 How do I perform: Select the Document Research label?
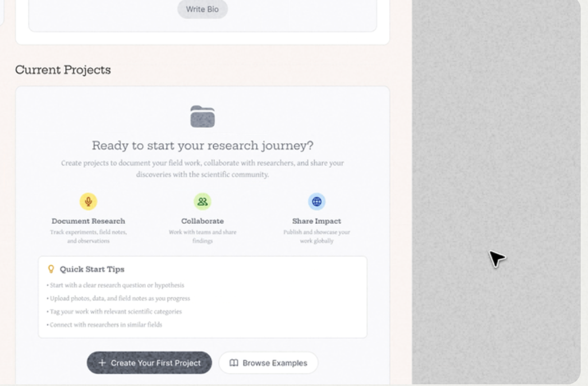point(88,221)
